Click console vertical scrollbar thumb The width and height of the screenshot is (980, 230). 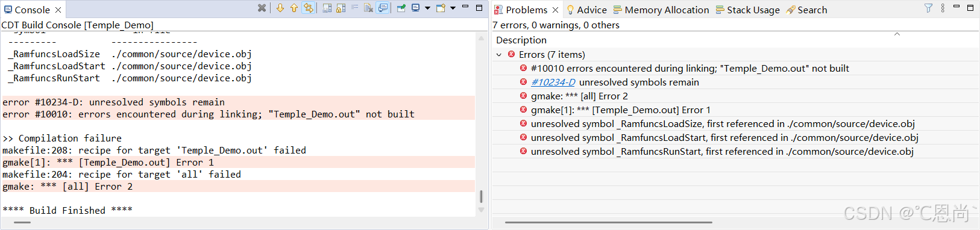[x=481, y=196]
